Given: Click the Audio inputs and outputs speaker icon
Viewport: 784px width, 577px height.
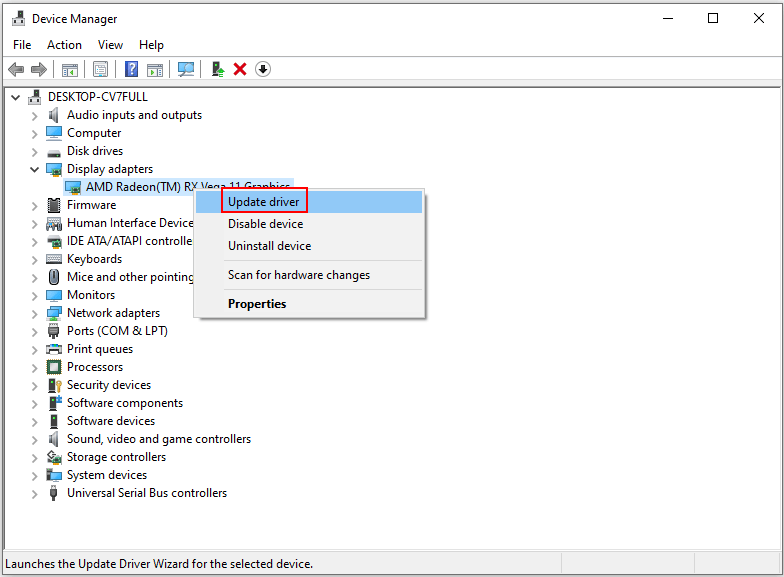Looking at the screenshot, I should (54, 115).
